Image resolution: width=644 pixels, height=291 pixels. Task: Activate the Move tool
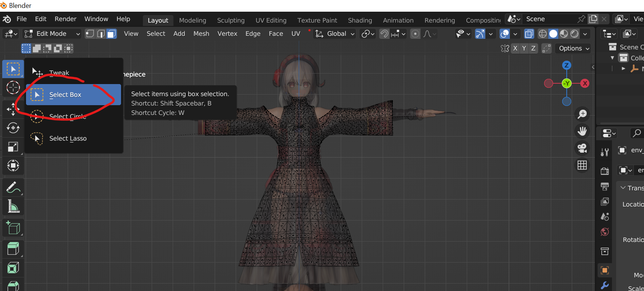click(13, 109)
